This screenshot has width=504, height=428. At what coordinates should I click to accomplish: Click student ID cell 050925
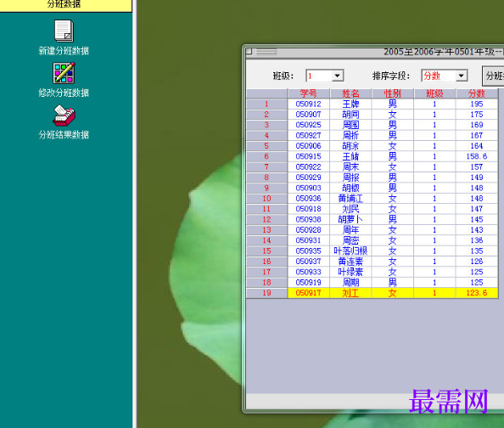(x=309, y=125)
